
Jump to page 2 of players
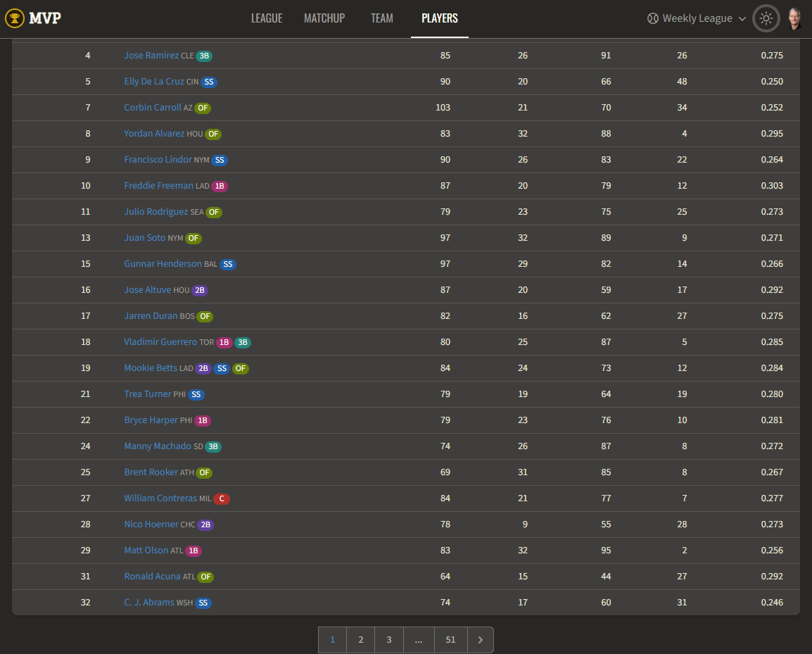(361, 640)
